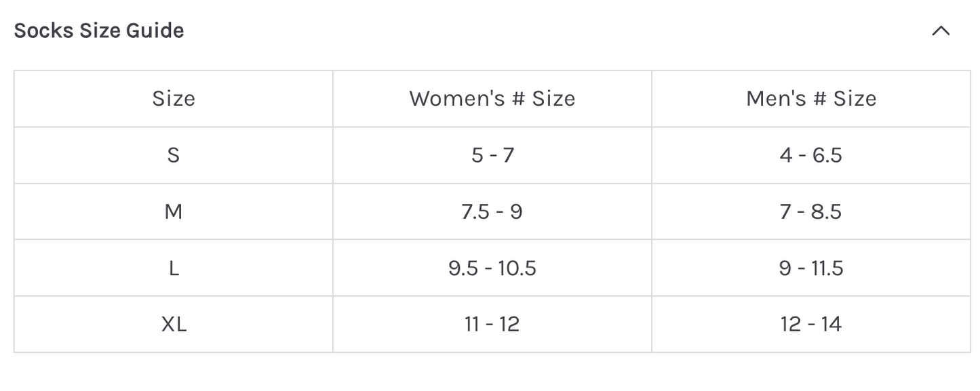Select the S size cell

click(174, 155)
